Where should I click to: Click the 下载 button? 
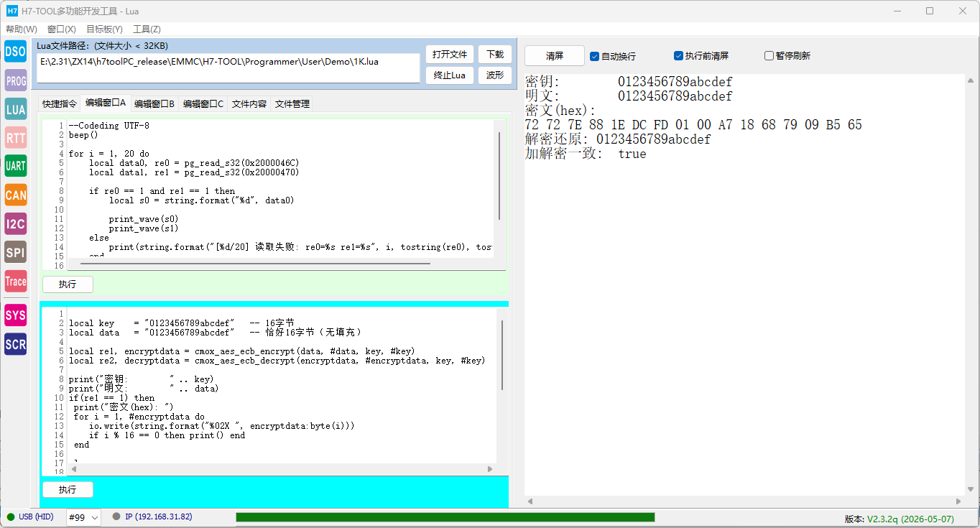click(x=495, y=55)
